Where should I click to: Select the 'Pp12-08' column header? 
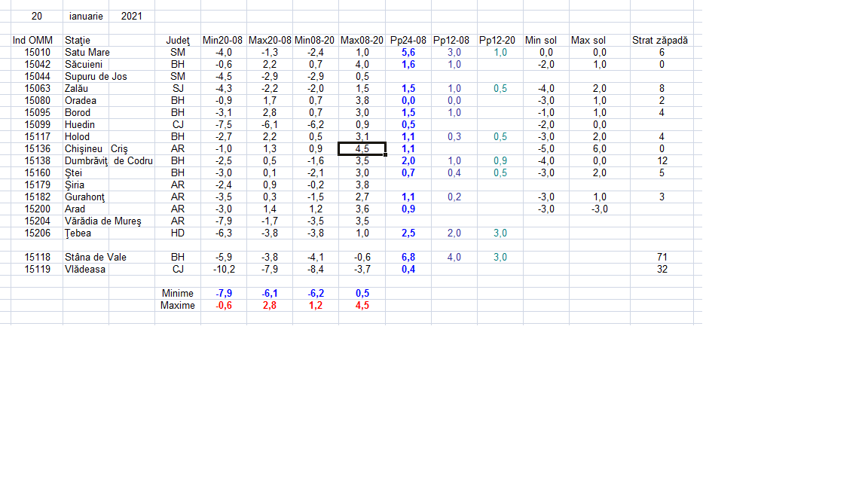pos(454,41)
